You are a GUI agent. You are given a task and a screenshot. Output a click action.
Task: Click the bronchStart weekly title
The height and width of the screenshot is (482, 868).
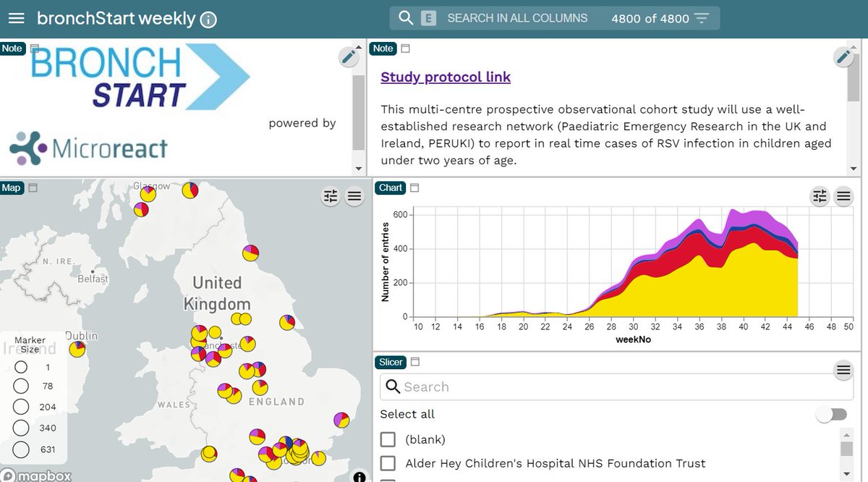tap(116, 19)
